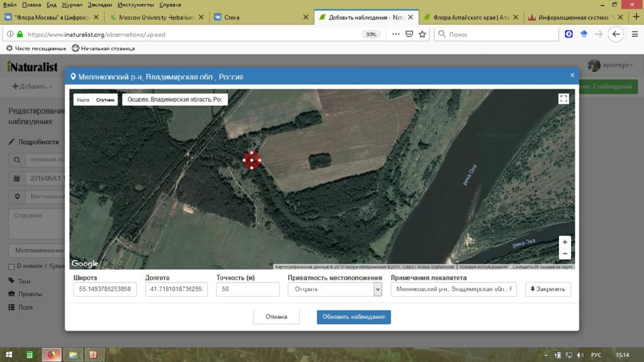Open the Приватность местоположения dropdown
This screenshot has width=644, height=362.
tap(335, 289)
